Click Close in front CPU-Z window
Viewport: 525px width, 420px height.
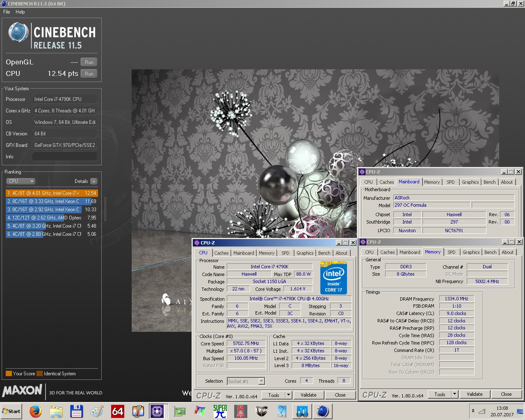(x=340, y=395)
